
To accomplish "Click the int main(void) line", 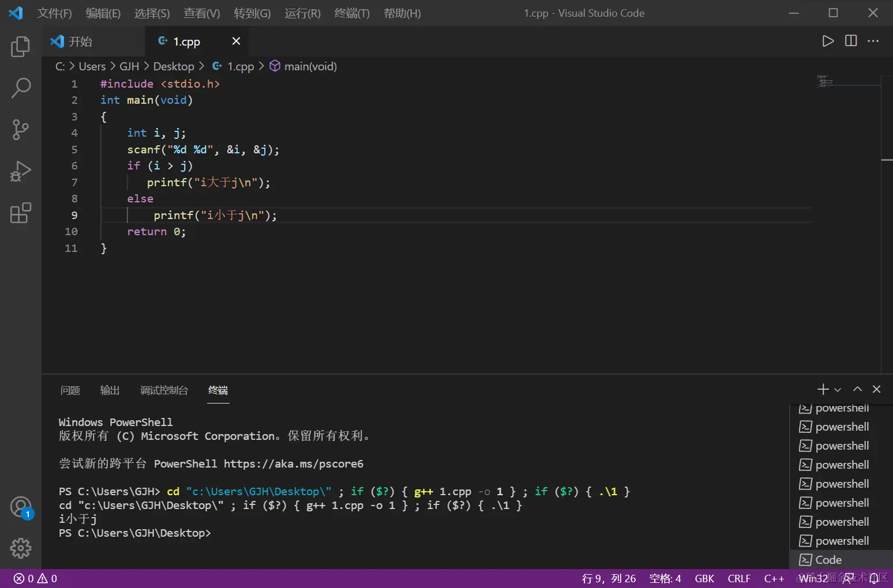I will pyautogui.click(x=147, y=100).
